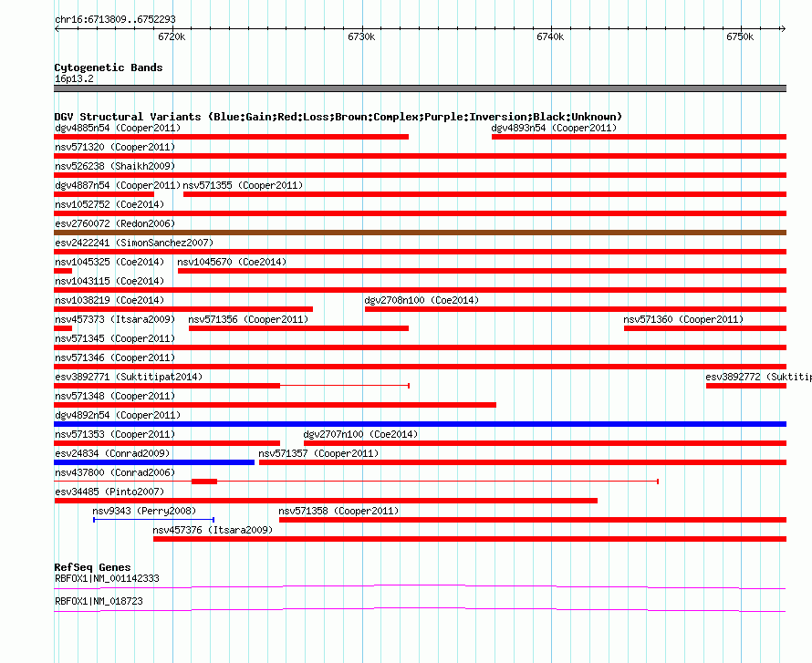Open esv2760072 (Redon2006) label
The width and height of the screenshot is (812, 663).
click(x=115, y=223)
